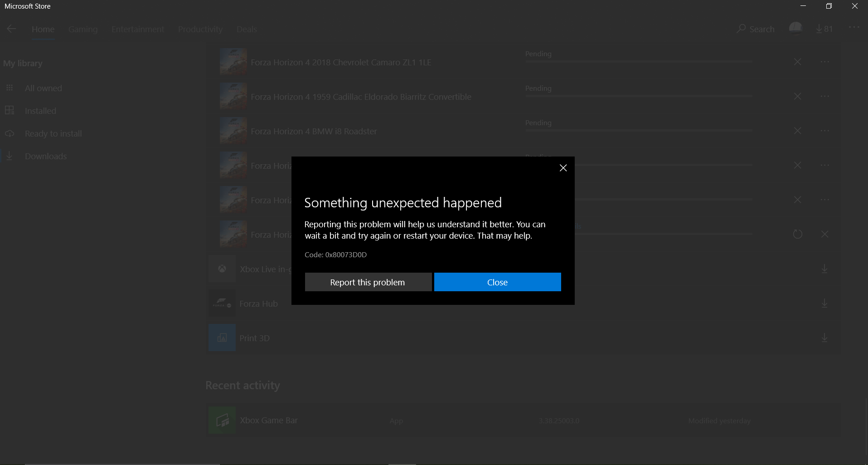
Task: Switch to the Entertainment tab
Action: (138, 29)
